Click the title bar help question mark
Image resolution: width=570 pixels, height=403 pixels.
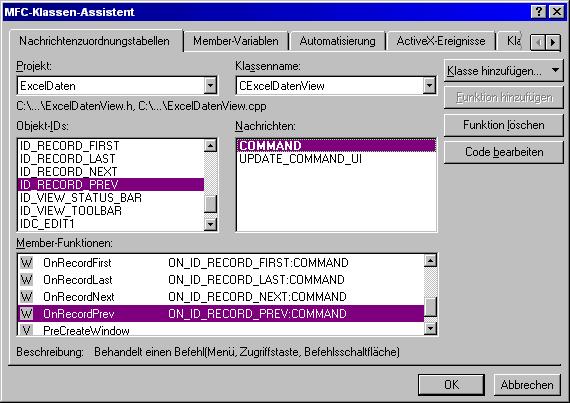tap(539, 12)
